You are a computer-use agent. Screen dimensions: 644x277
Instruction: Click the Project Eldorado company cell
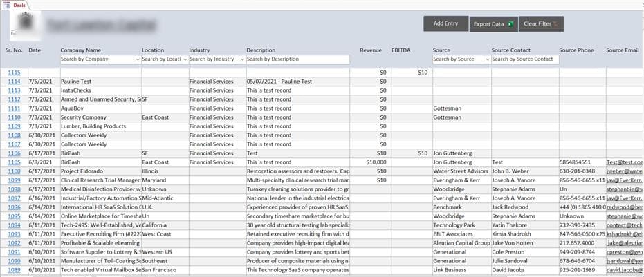click(100, 171)
